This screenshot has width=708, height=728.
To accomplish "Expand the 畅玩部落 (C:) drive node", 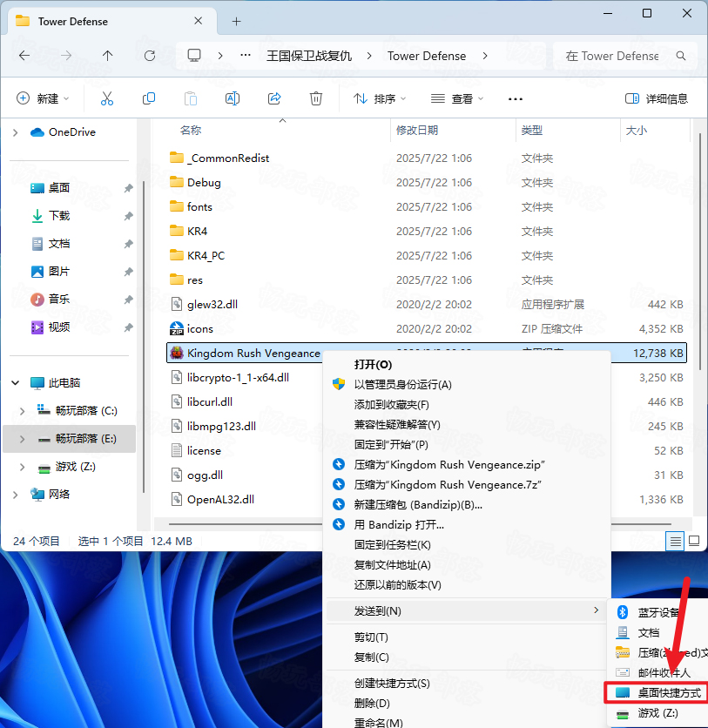I will pos(22,411).
